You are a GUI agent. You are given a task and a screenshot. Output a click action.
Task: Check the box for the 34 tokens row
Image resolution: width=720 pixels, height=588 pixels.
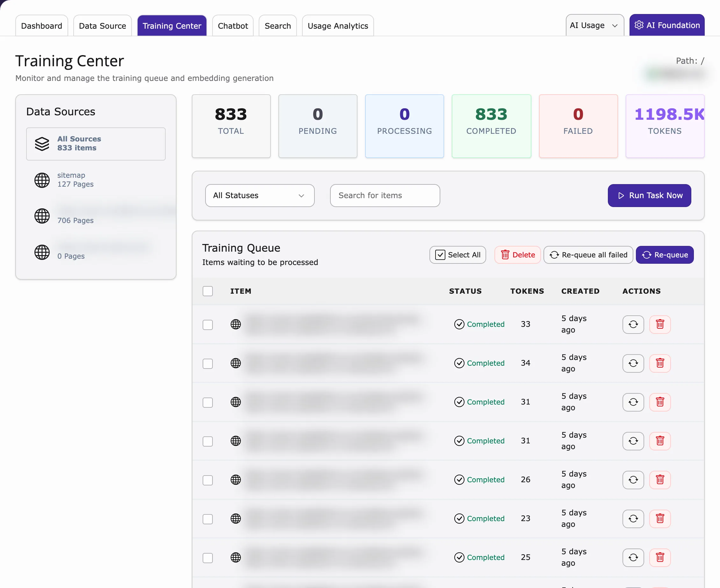coord(208,363)
